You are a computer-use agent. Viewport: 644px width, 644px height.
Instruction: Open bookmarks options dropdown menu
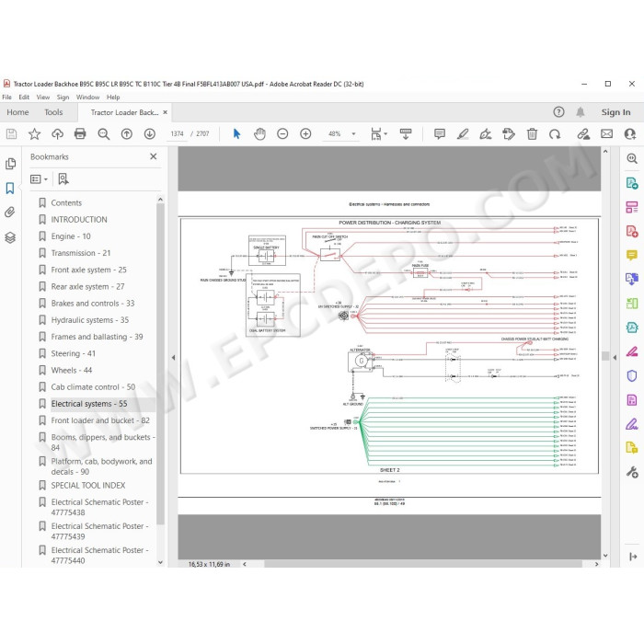click(x=39, y=179)
